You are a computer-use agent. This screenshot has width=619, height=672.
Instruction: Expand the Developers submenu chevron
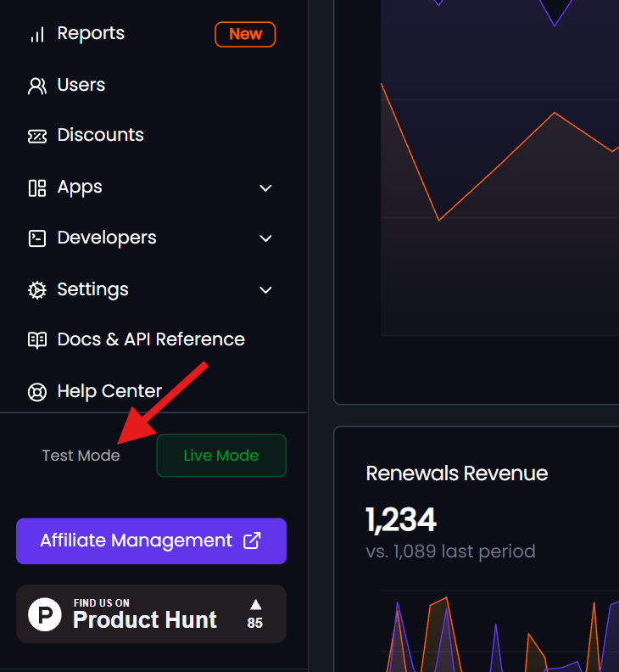click(265, 238)
